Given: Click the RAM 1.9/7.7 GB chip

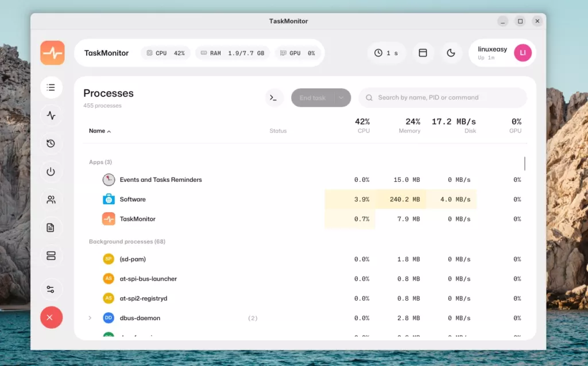Looking at the screenshot, I should click(x=233, y=53).
